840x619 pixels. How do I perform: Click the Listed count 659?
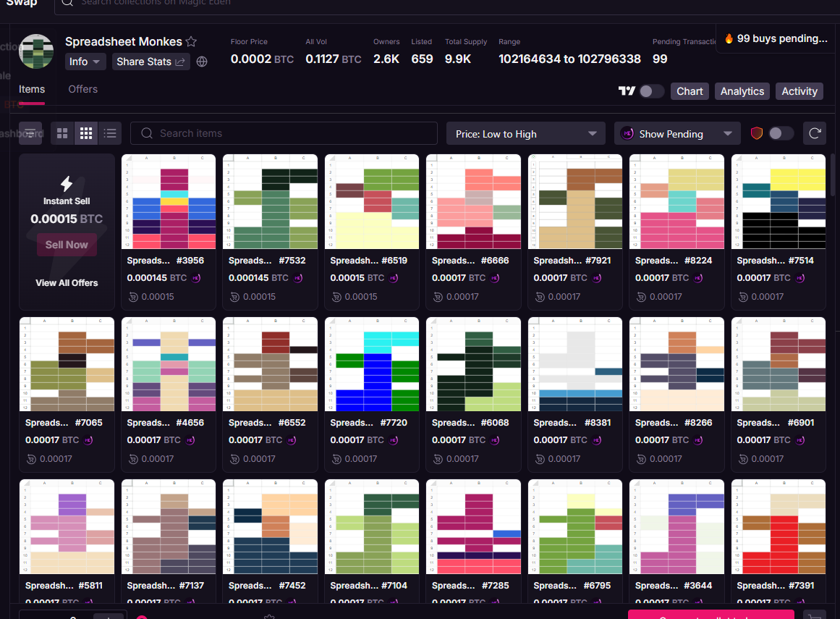[422, 59]
